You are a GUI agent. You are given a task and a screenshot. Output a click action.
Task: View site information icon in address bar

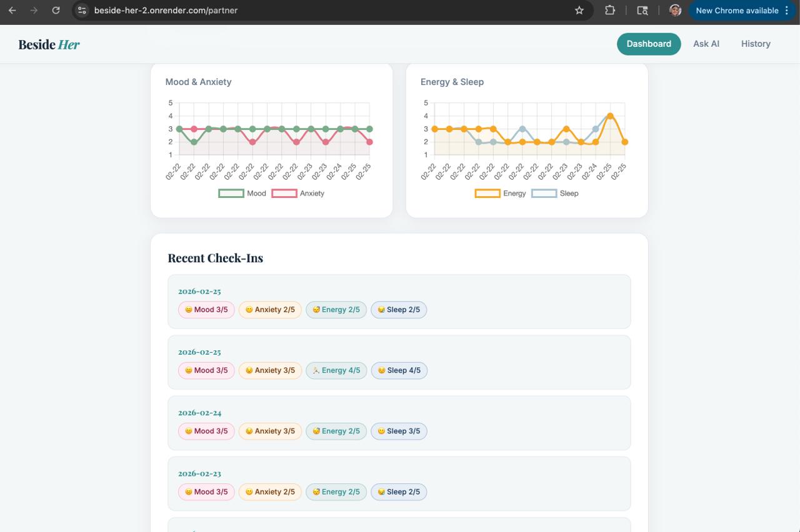coord(82,10)
